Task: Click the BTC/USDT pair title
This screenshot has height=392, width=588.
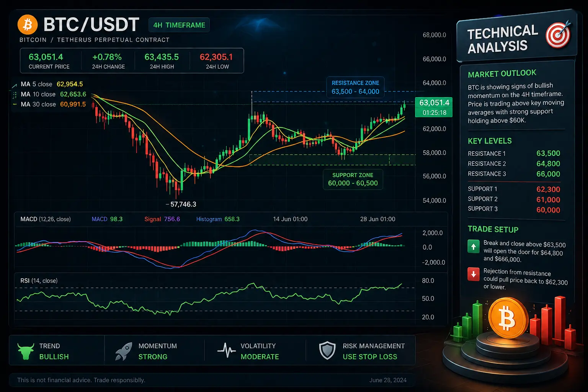Action: (91, 25)
